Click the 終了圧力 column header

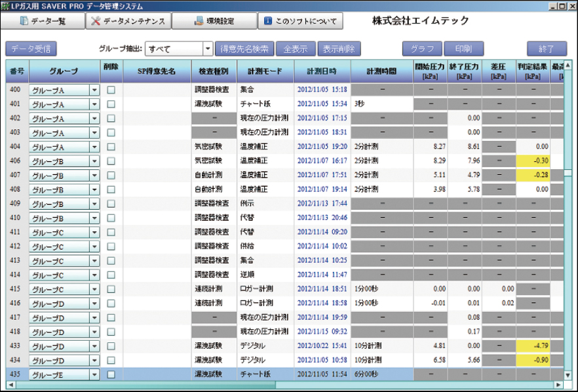tap(465, 71)
